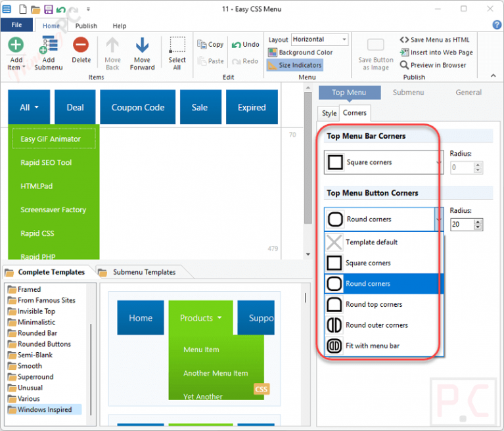Image resolution: width=504 pixels, height=431 pixels.
Task: Open the Background Color picker
Action: click(x=300, y=53)
